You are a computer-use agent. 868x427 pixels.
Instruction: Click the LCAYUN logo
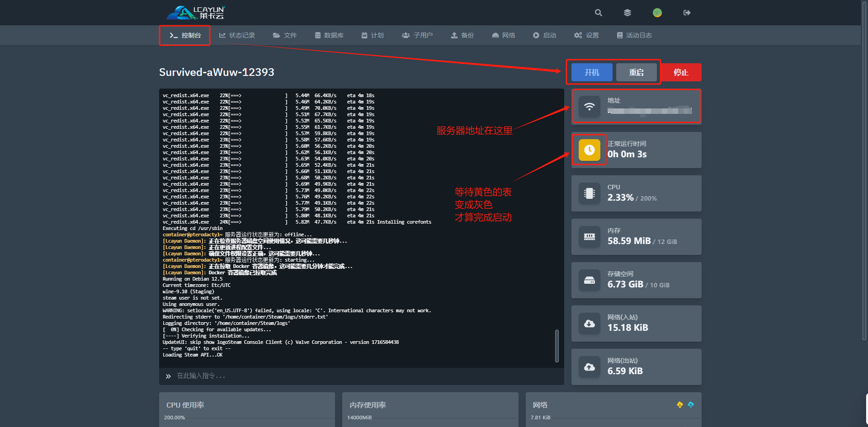pos(196,13)
